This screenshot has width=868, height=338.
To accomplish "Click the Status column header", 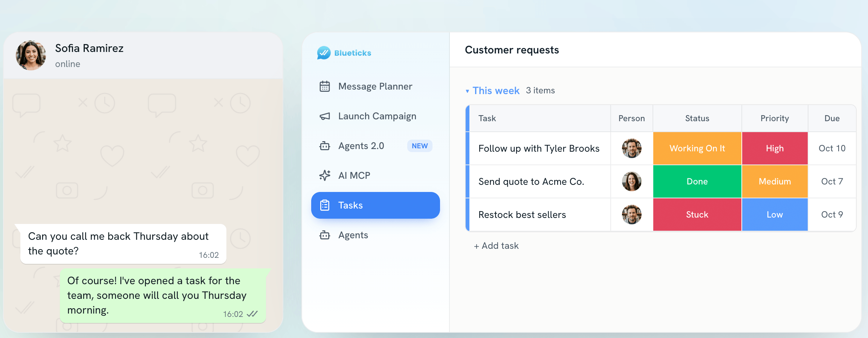I will 697,119.
